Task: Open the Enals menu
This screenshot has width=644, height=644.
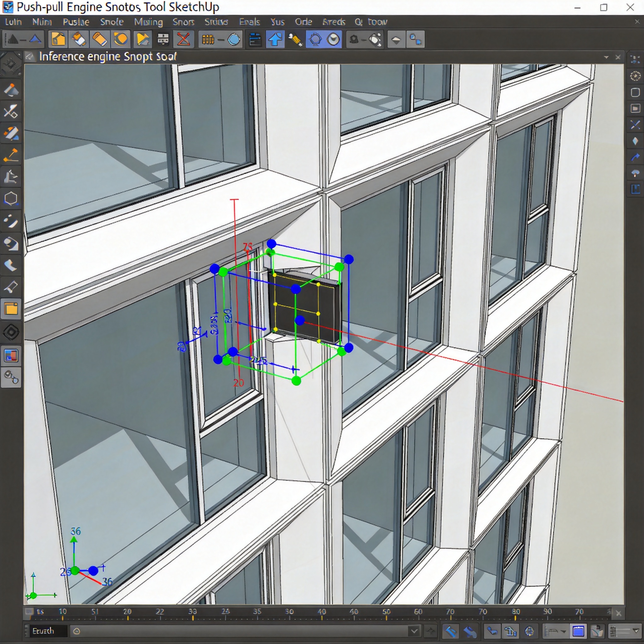Action: pyautogui.click(x=249, y=22)
